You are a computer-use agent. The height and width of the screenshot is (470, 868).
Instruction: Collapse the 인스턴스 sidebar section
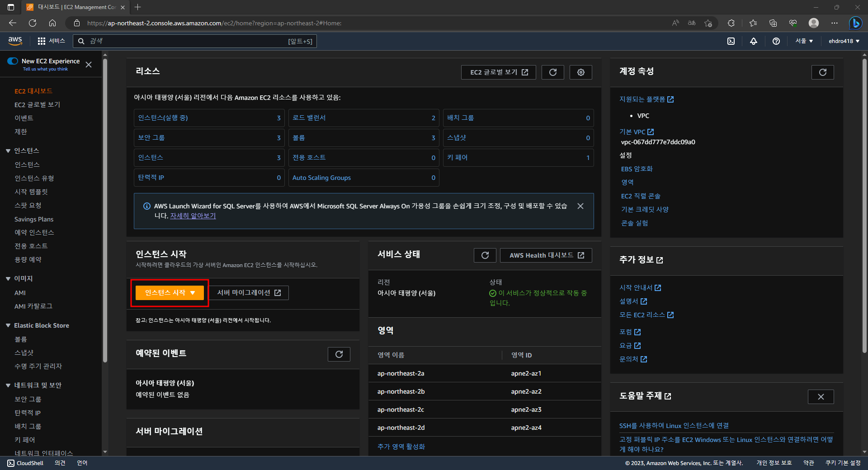click(8, 151)
